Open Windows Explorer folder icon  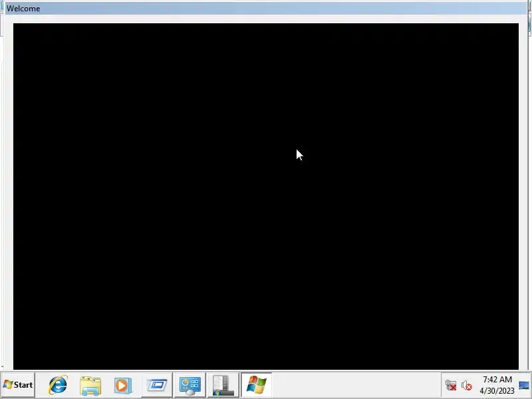point(90,386)
